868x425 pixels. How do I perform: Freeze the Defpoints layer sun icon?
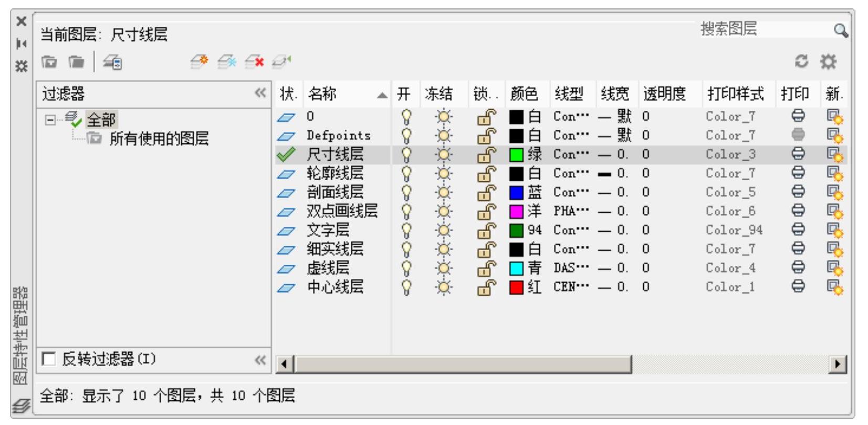click(x=444, y=136)
